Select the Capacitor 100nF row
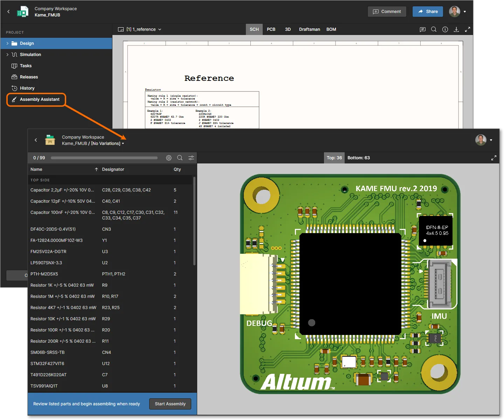 [x=110, y=215]
